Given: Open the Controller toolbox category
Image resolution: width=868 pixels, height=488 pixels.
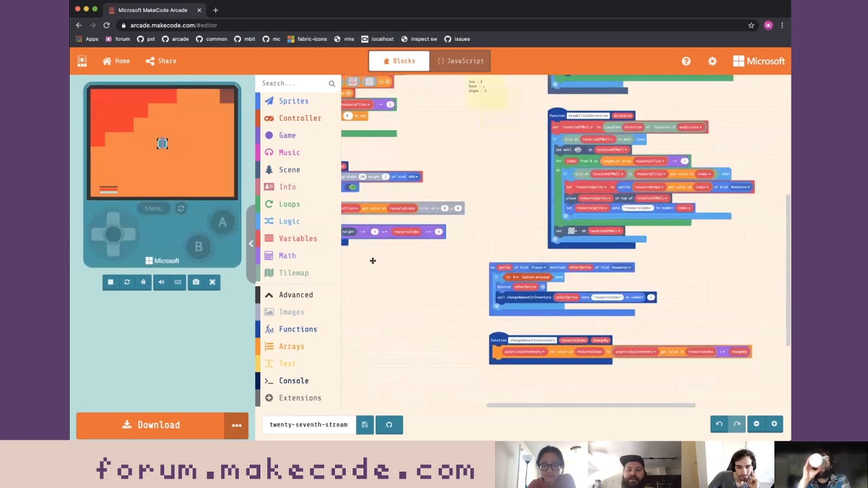Looking at the screenshot, I should click(x=300, y=118).
